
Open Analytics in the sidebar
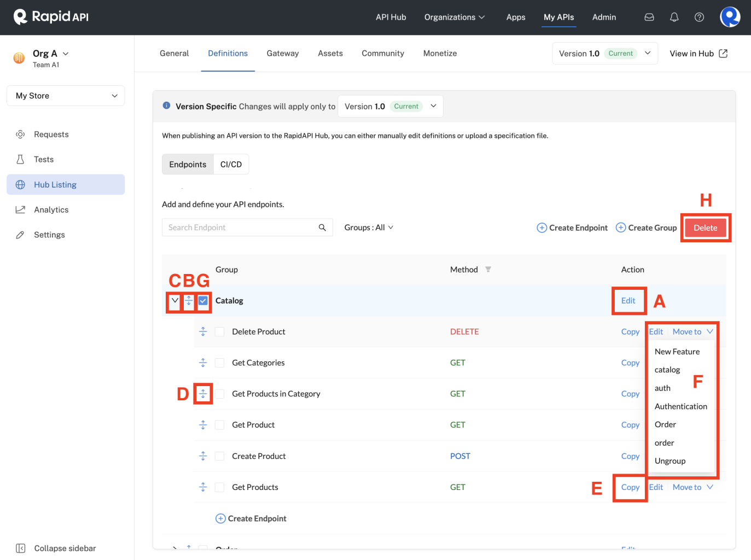66,210
